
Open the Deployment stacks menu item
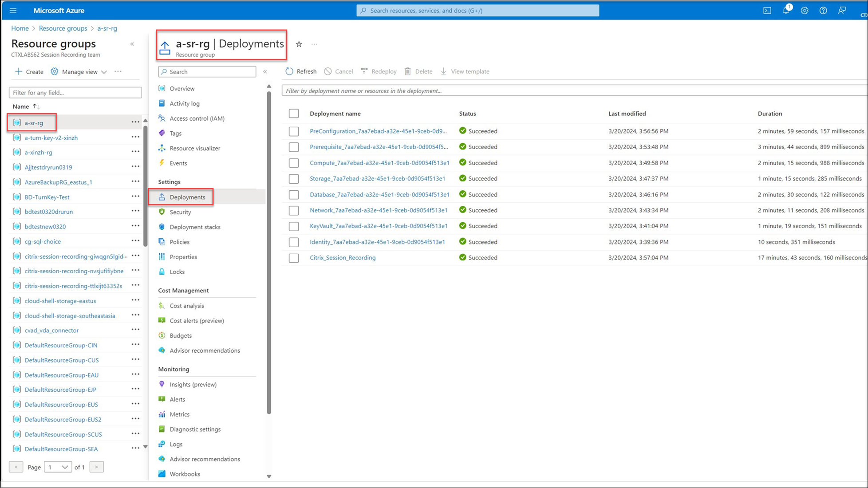[195, 227]
